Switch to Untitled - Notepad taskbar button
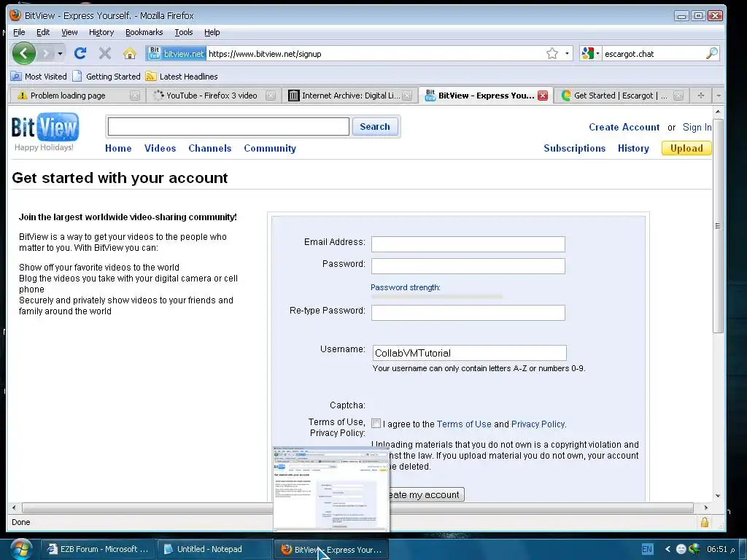Image resolution: width=747 pixels, height=560 pixels. tap(214, 549)
